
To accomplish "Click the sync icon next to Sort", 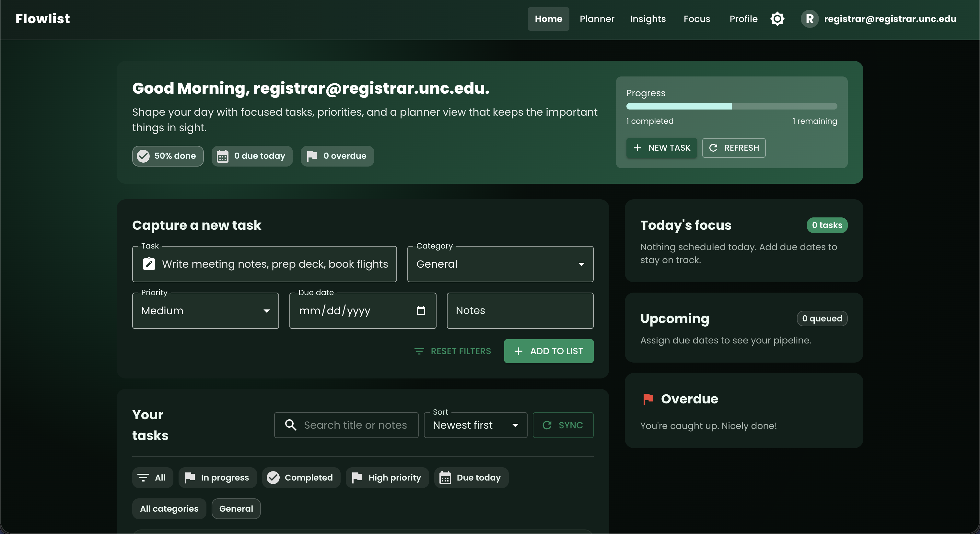I will tap(547, 425).
